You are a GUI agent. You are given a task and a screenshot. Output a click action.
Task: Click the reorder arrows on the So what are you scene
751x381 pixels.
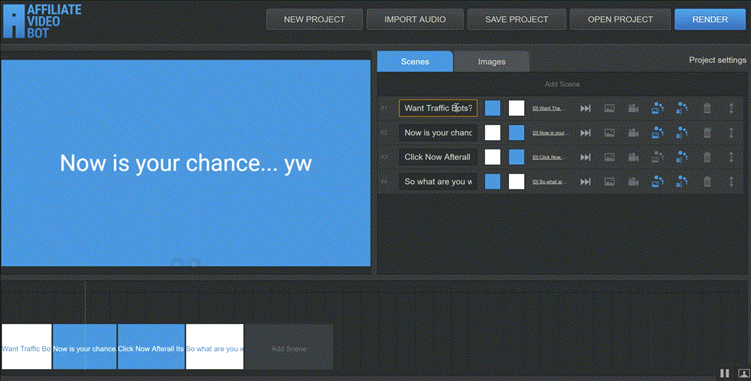click(731, 182)
